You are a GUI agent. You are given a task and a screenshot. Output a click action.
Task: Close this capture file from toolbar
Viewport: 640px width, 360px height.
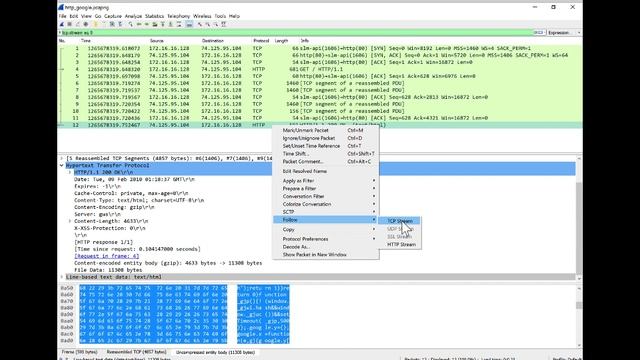[112, 24]
